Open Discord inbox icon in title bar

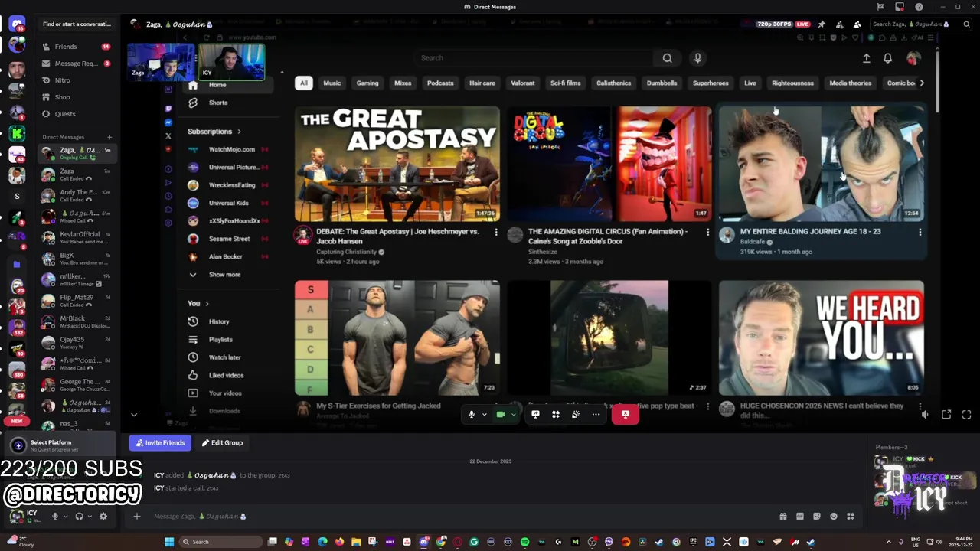[x=900, y=7]
